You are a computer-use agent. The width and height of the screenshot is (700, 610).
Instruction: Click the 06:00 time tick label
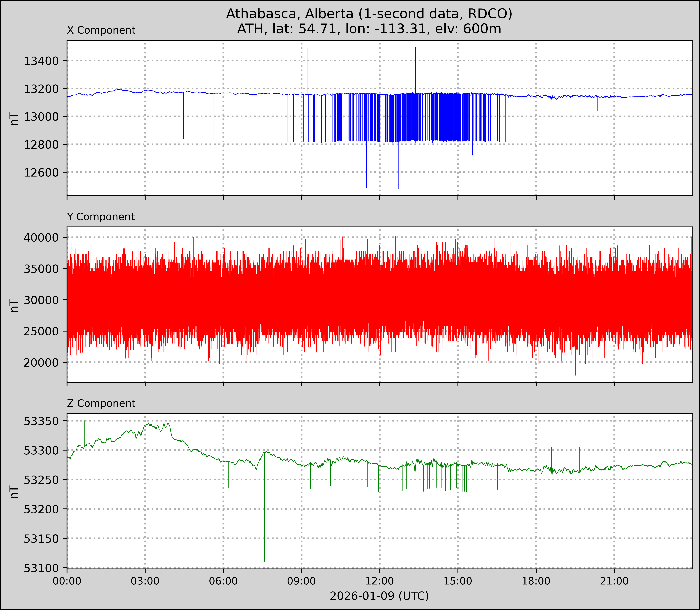(x=223, y=581)
